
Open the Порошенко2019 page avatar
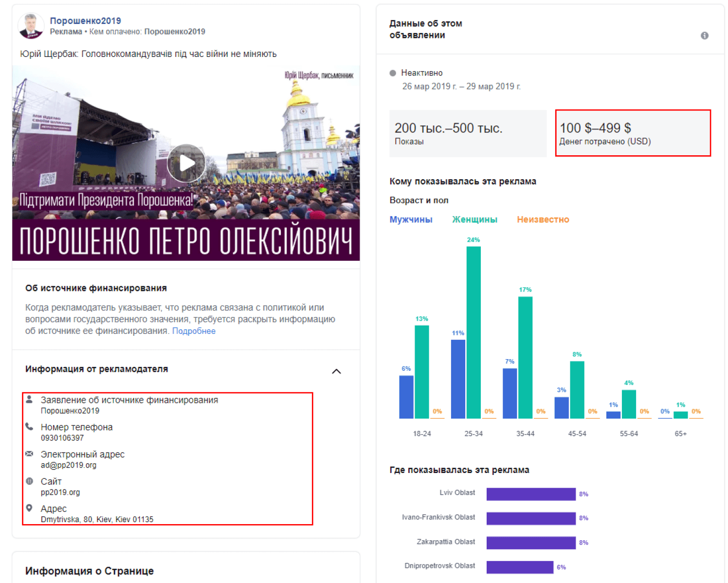[31, 26]
